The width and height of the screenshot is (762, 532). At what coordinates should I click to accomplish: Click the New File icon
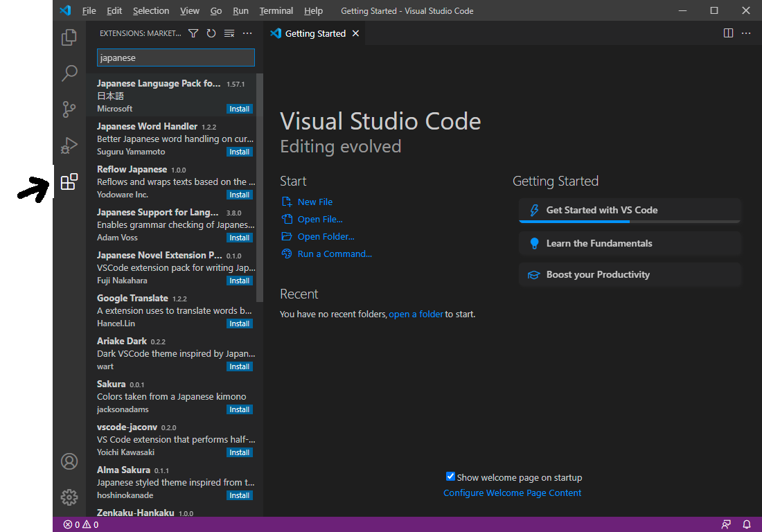tap(287, 202)
